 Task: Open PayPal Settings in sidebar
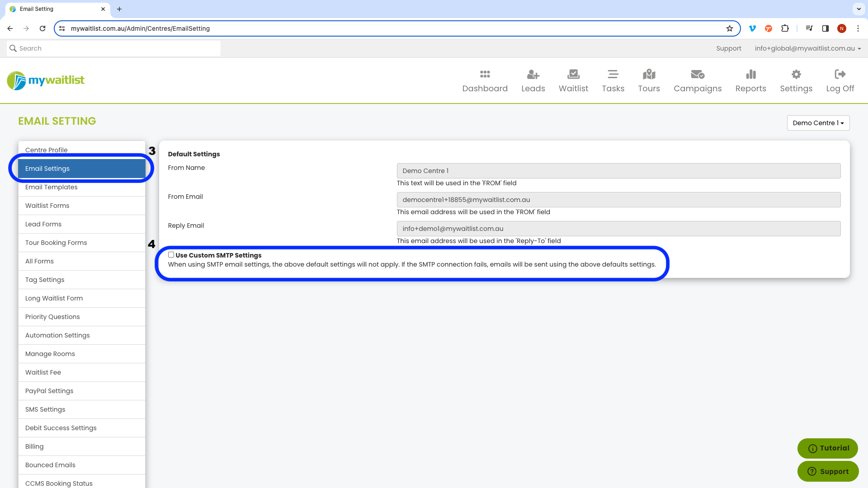(x=82, y=391)
